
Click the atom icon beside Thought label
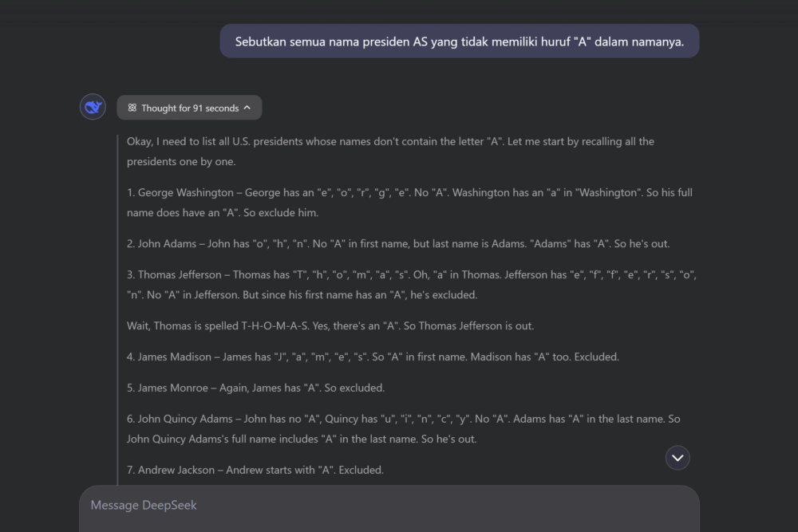[132, 108]
